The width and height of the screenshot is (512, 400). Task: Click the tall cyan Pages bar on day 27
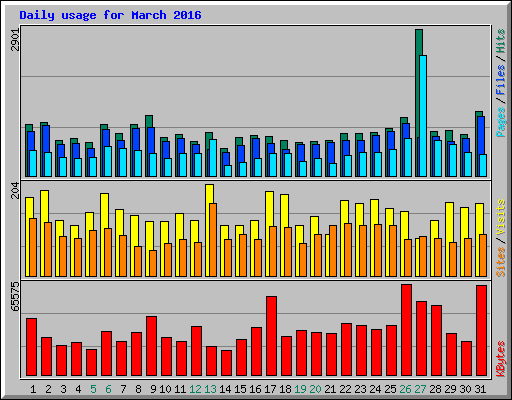click(x=423, y=116)
